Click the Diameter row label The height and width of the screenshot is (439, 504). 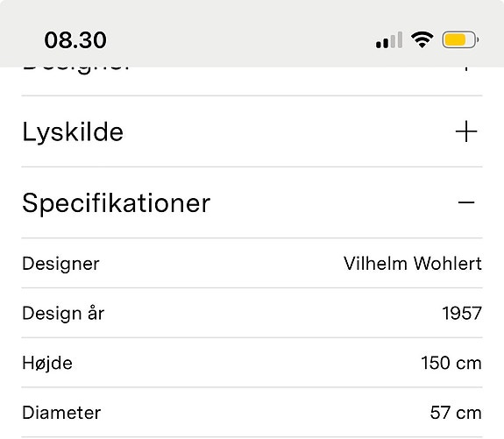coord(61,413)
